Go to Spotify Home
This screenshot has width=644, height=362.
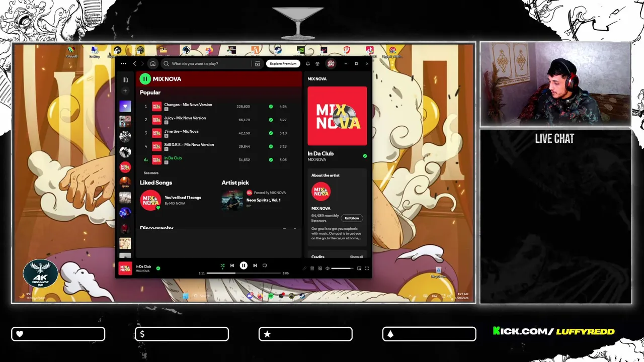pos(153,64)
